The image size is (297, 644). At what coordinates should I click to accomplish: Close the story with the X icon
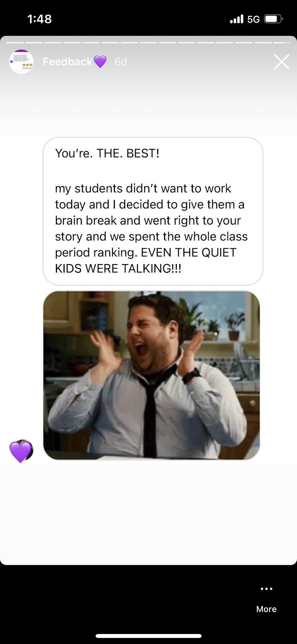pyautogui.click(x=281, y=62)
